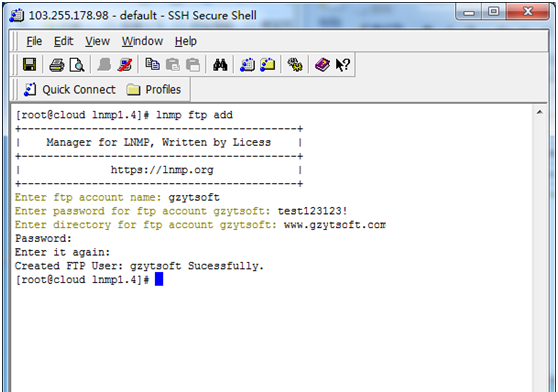
Task: Click the Disconnect icon with red slash
Action: tap(125, 65)
